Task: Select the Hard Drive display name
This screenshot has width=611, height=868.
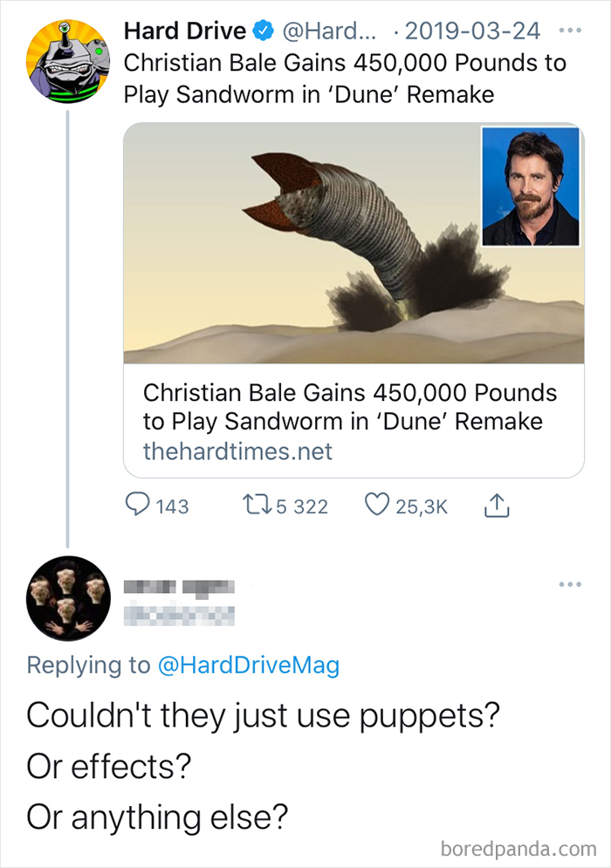Action: (185, 30)
